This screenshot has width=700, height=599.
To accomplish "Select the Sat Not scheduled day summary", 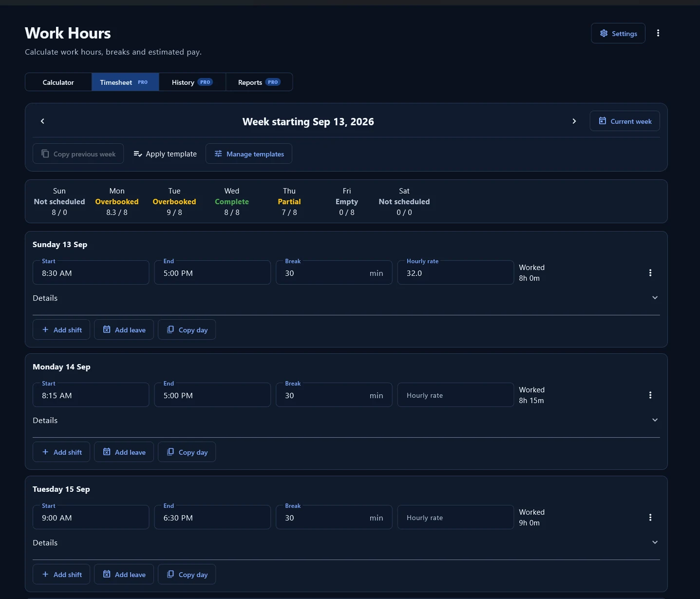I will coord(404,201).
